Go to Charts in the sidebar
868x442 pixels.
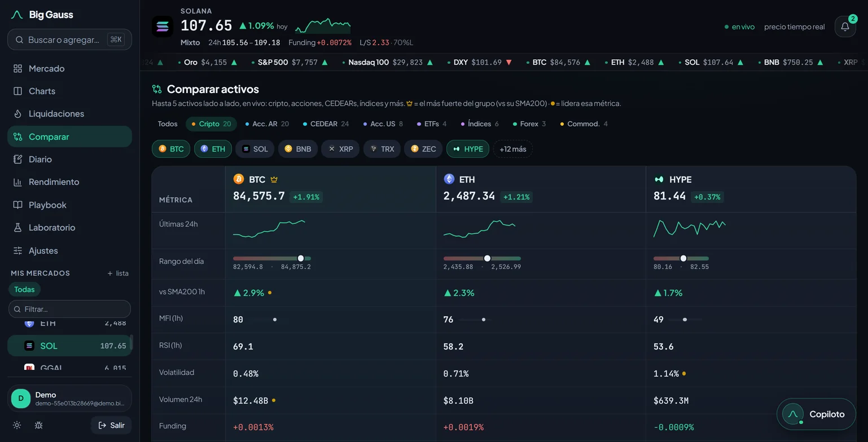(69, 91)
